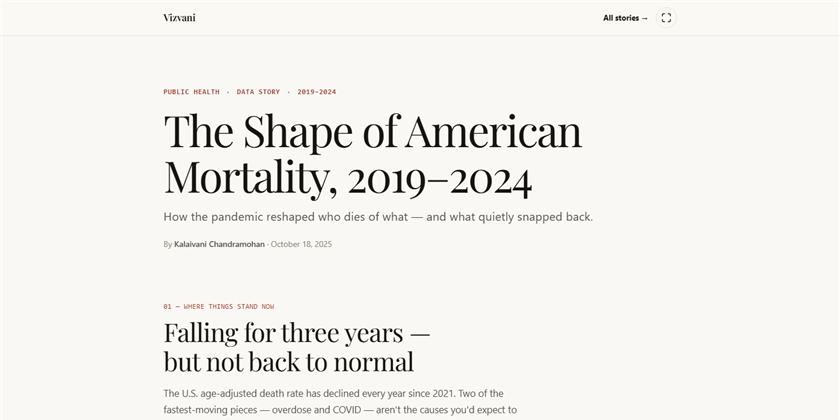The width and height of the screenshot is (840, 420).
Task: Click heading line 'but not back to normal'
Action: (289, 362)
